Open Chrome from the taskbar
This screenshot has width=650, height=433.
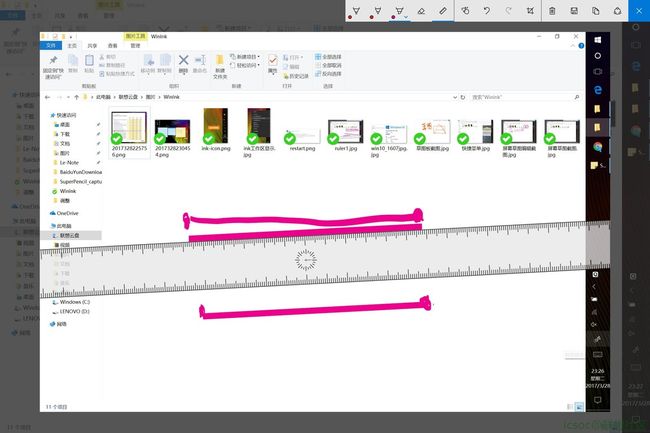(597, 147)
